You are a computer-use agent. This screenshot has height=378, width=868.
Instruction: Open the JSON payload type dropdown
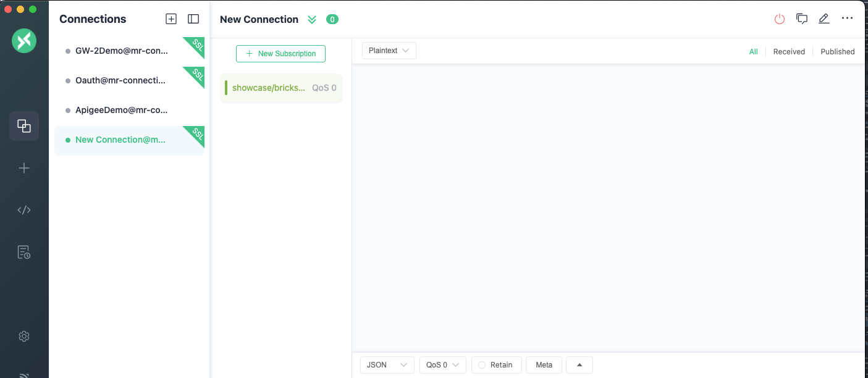(387, 365)
